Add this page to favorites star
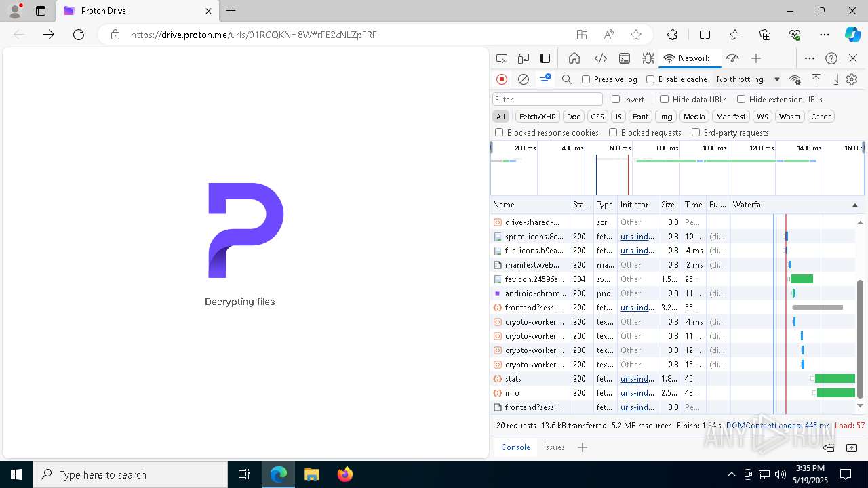868x488 pixels. coord(635,35)
